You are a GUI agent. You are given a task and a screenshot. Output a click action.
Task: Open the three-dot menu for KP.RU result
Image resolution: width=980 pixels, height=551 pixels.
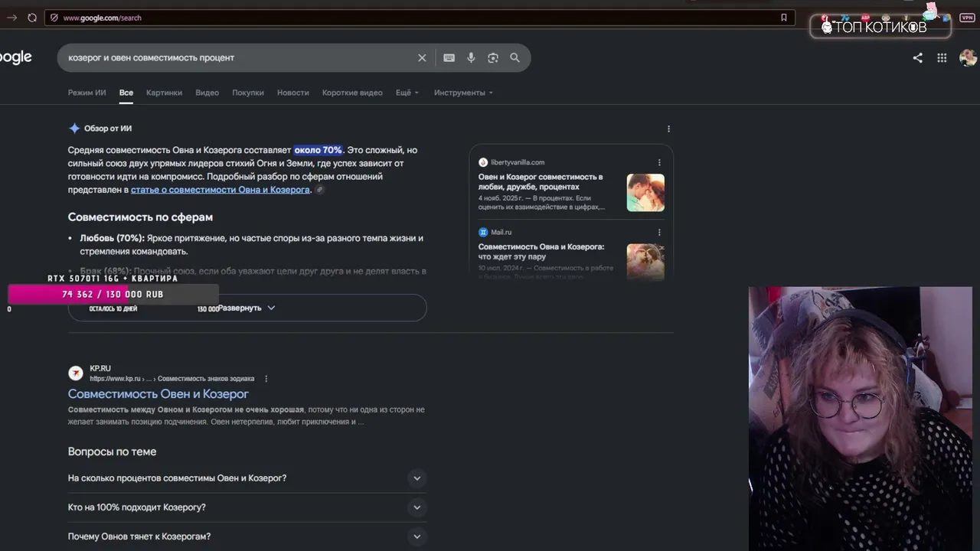pos(266,379)
